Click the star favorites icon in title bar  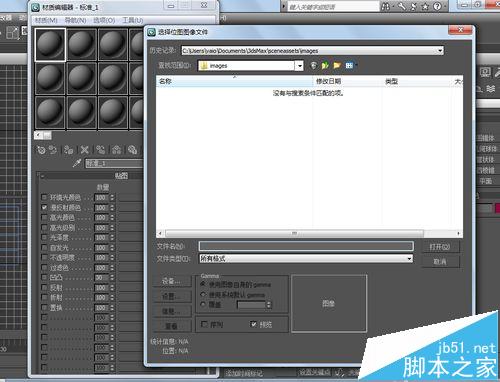pyautogui.click(x=425, y=6)
